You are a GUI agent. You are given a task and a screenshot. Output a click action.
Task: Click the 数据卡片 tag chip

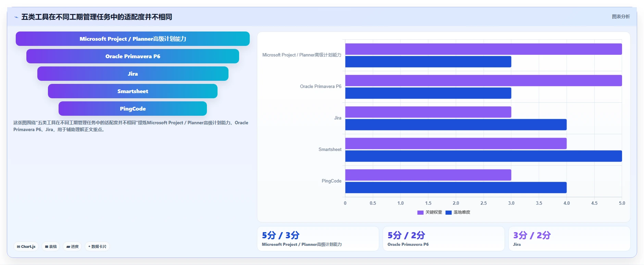97,247
